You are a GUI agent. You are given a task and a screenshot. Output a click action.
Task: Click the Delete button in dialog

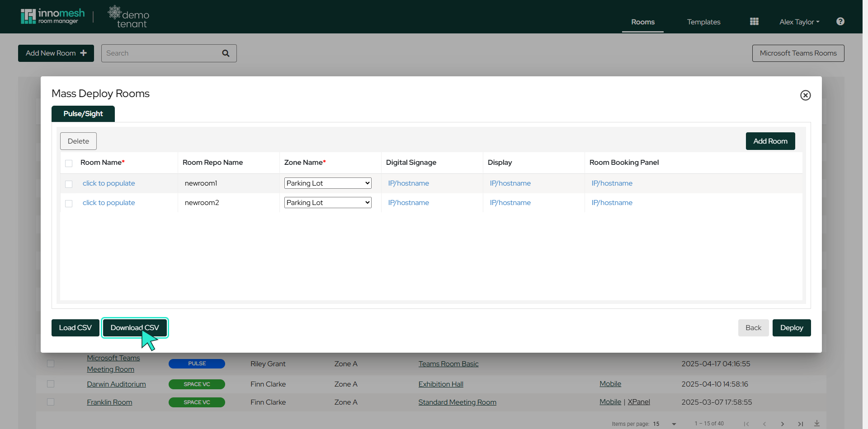(x=78, y=141)
